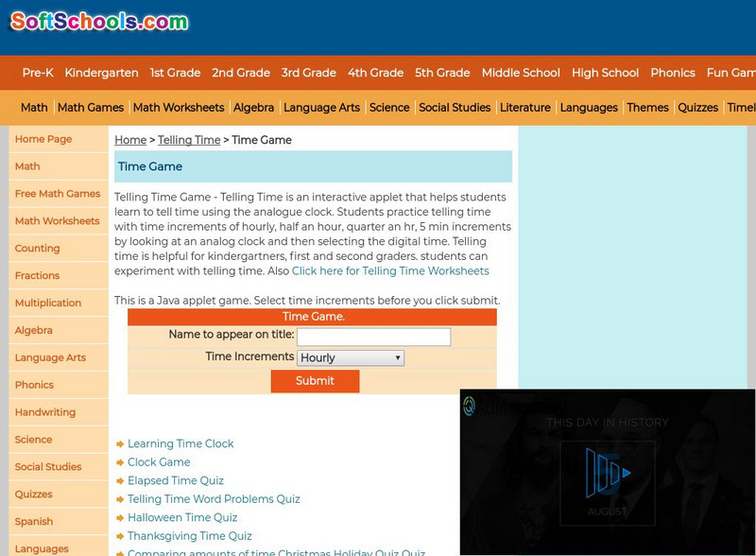Screen dimensions: 756x556
Task: Follow the Elapsed Time Quiz link
Action: click(173, 480)
